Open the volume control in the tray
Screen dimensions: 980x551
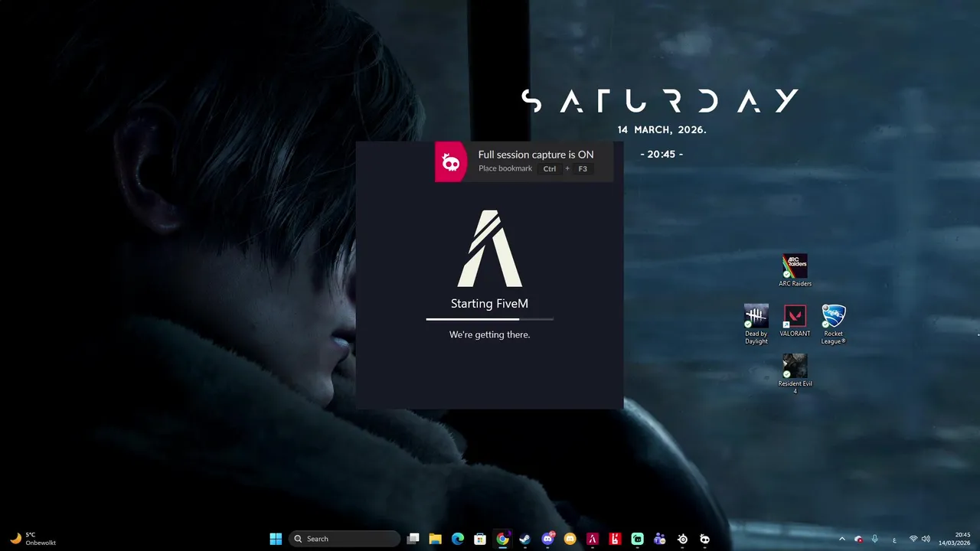click(x=926, y=539)
